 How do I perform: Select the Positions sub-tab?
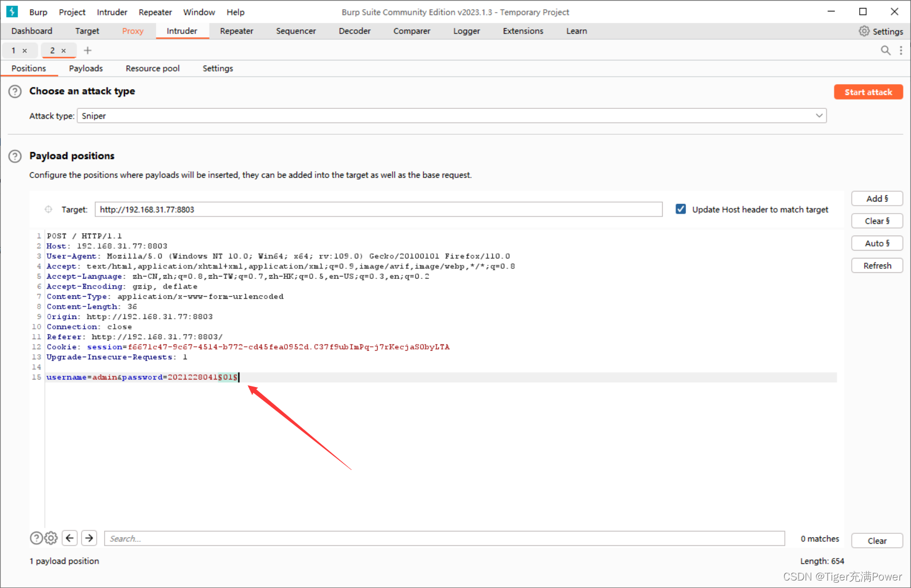pos(29,69)
